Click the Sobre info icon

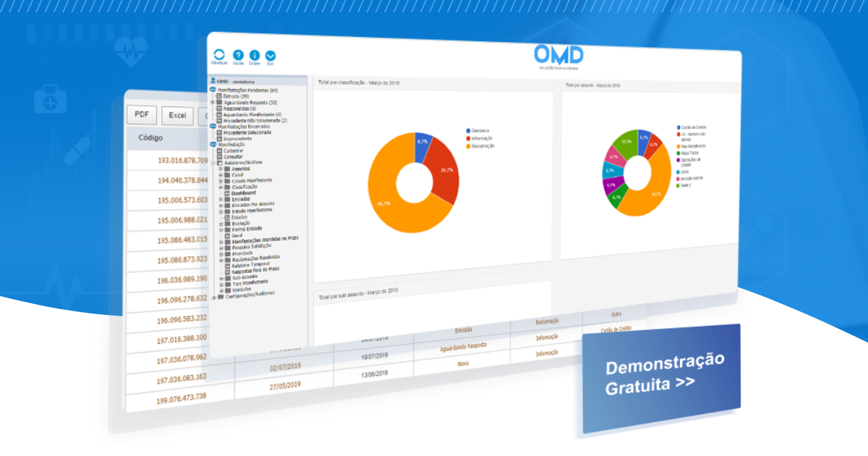pos(255,55)
